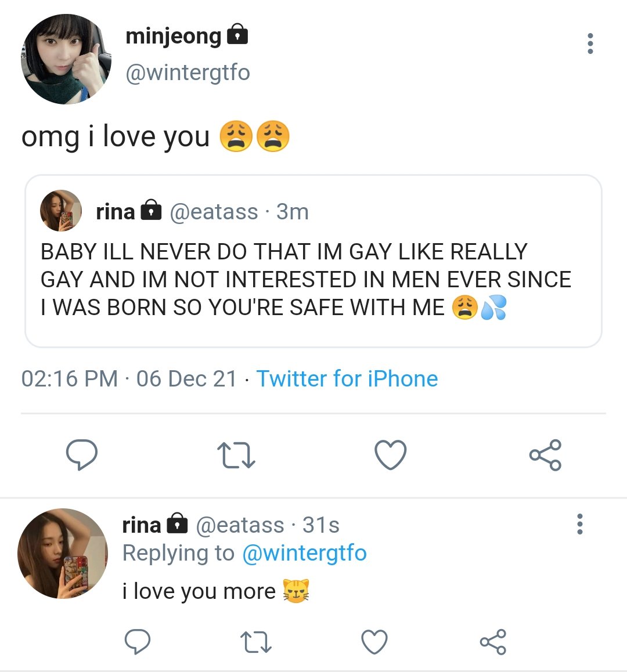Tap rina's name in the reply
The width and height of the screenshot is (627, 672).
141,525
